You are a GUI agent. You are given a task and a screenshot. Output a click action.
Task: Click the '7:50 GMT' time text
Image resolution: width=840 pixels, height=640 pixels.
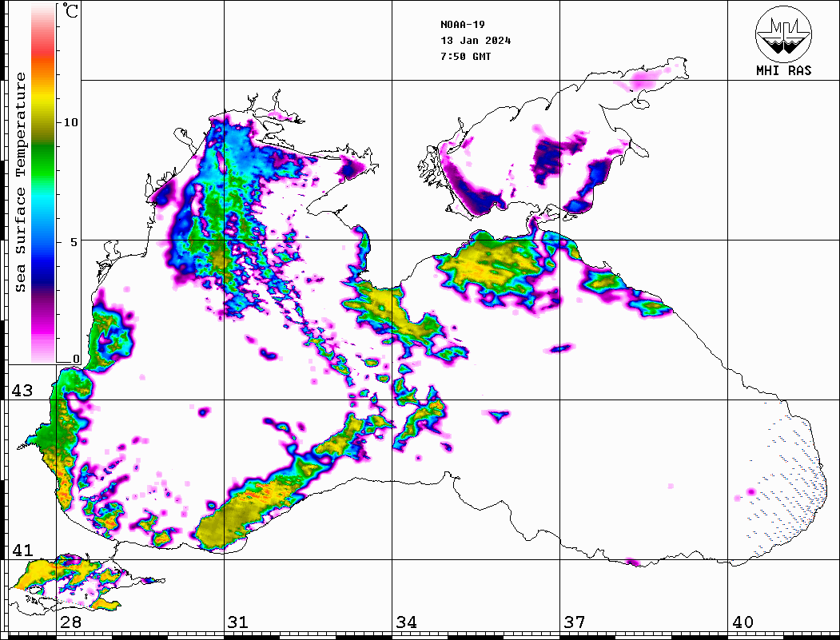(465, 56)
